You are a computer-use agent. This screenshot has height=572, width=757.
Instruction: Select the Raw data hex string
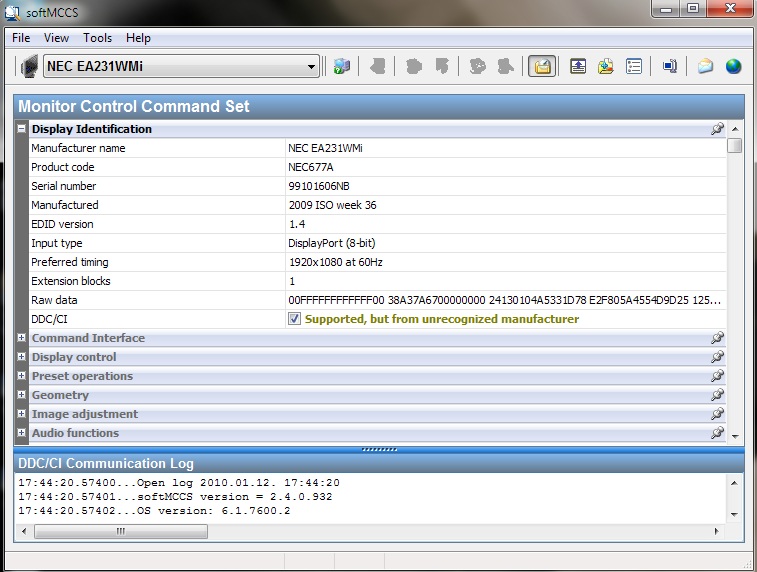(505, 300)
